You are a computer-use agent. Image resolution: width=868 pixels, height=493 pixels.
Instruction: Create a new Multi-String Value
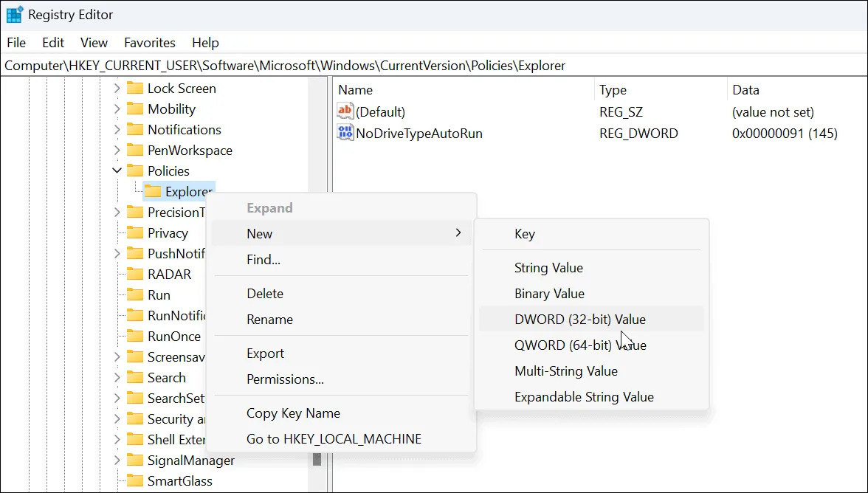coord(591,370)
